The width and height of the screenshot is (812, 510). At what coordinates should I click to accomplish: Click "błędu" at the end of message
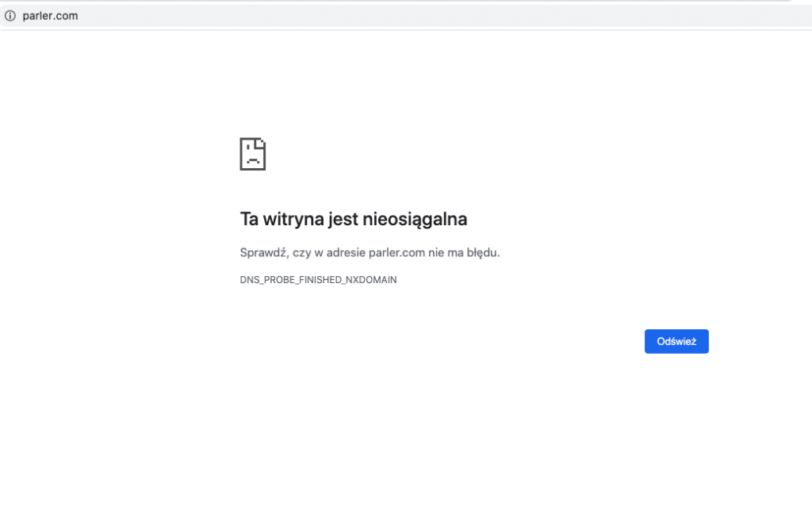click(x=482, y=253)
